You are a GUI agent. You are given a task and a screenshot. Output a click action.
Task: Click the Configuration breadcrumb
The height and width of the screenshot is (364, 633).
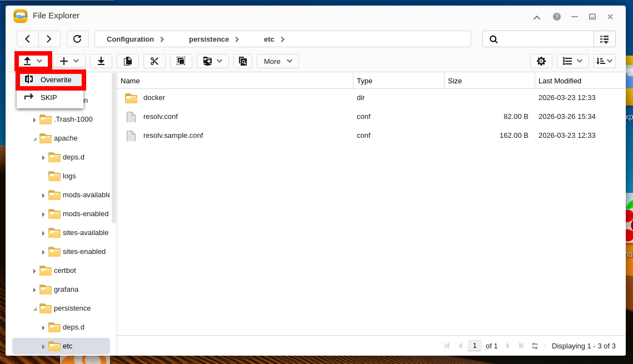[x=130, y=39]
